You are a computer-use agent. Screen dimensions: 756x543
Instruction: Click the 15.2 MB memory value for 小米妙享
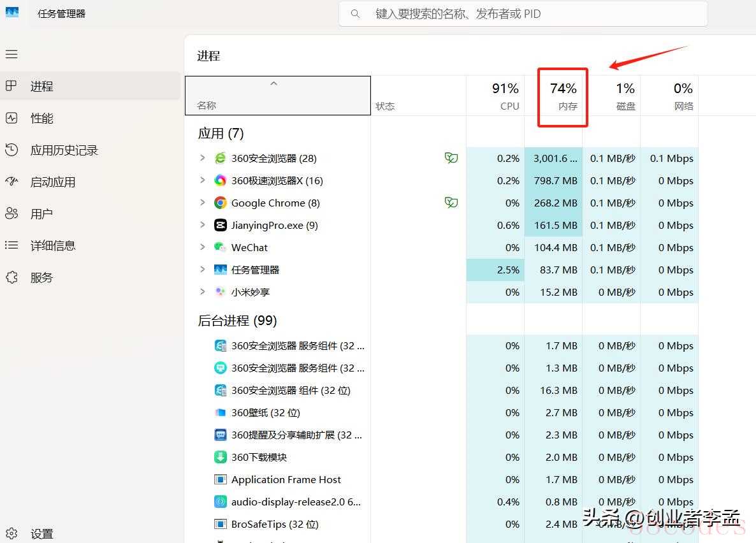(558, 292)
